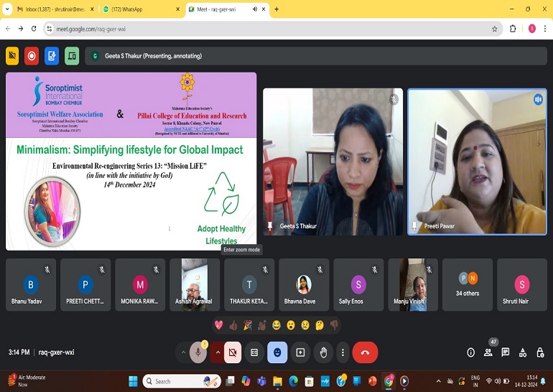The image size is (553, 392).
Task: Send the laughing face reaction
Action: (276, 325)
